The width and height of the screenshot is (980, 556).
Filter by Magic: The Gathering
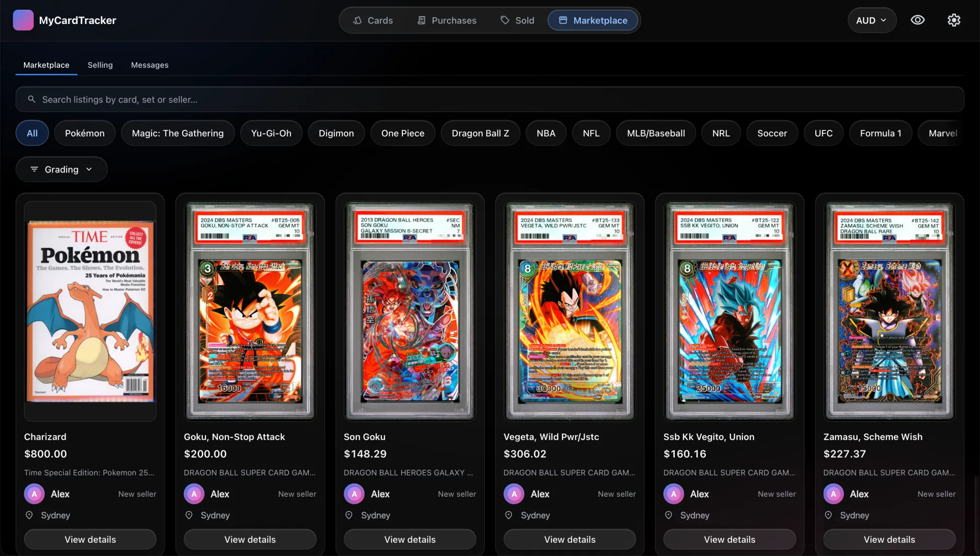coord(177,133)
